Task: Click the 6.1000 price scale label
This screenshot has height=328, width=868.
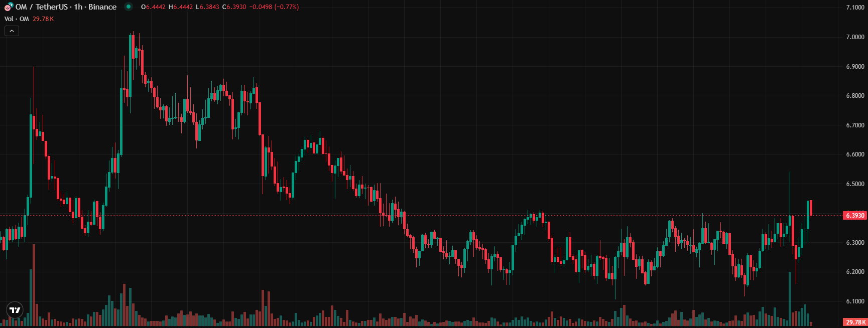Action: tap(855, 301)
